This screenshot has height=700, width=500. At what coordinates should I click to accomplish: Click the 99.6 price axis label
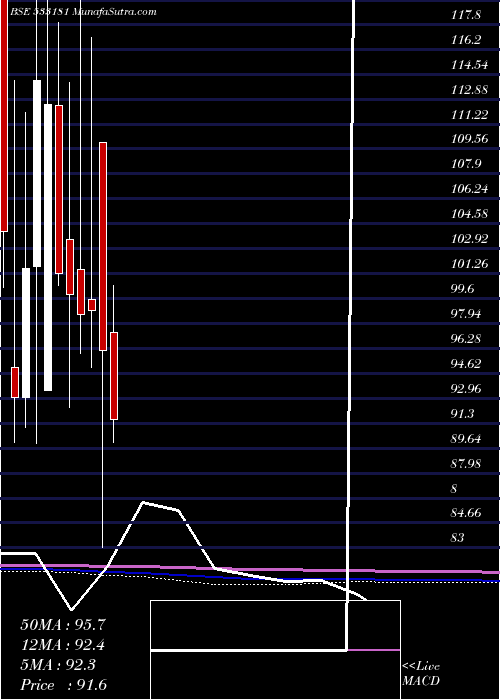coord(463,289)
